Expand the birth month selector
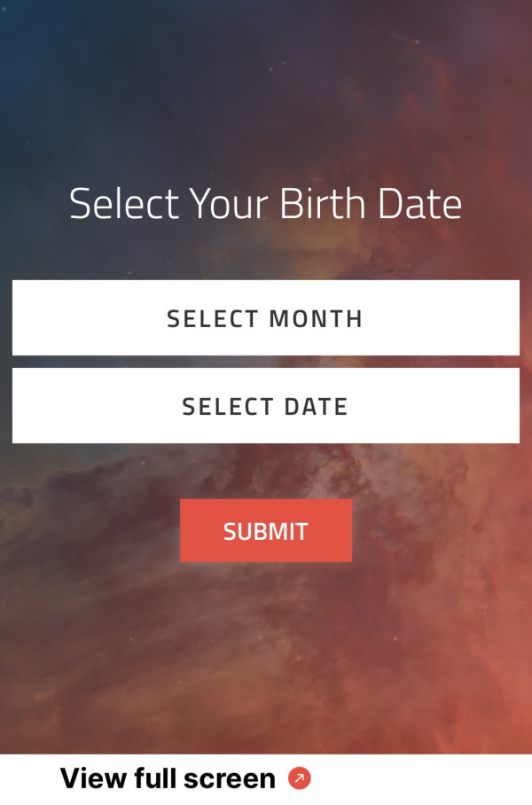The image size is (532, 805). pos(265,318)
